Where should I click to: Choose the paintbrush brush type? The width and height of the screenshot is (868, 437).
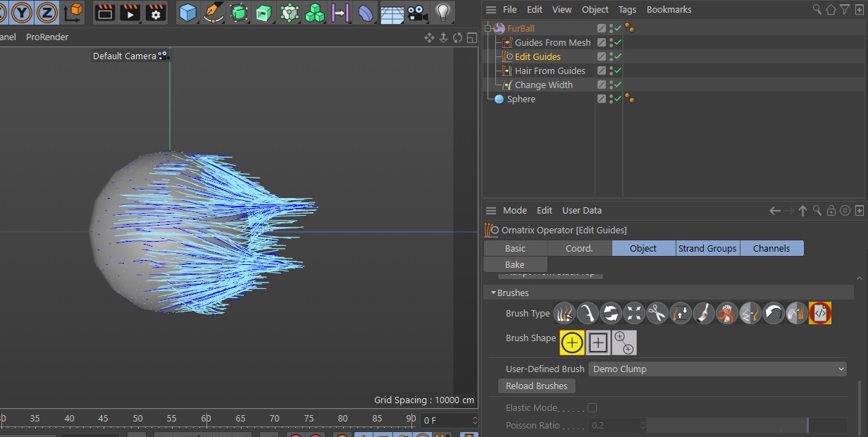704,313
